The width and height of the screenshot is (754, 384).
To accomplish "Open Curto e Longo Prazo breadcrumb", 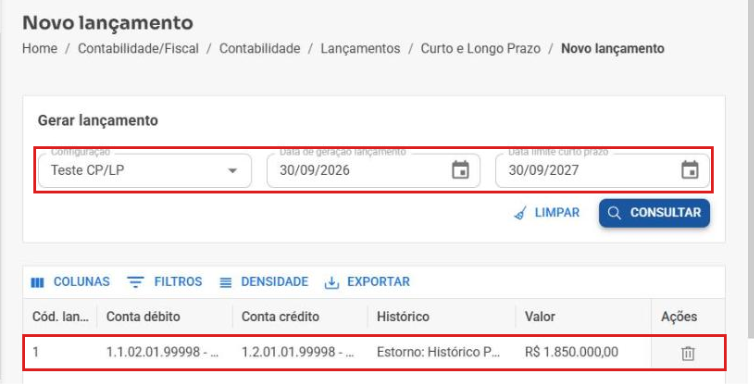I will point(480,49).
